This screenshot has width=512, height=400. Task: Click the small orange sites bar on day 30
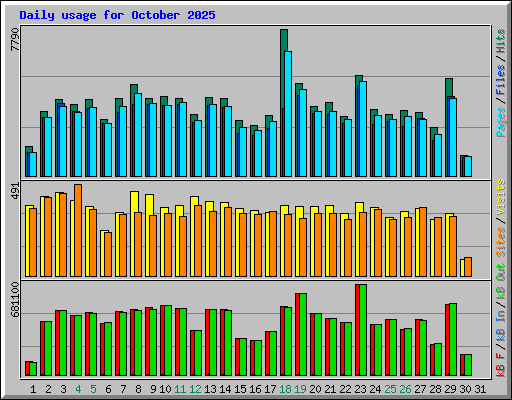coord(468,267)
